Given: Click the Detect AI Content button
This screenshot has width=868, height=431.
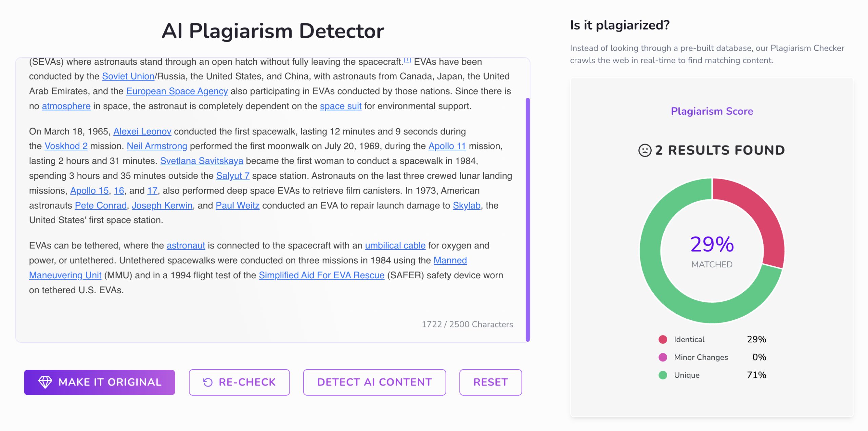Looking at the screenshot, I should 374,382.
